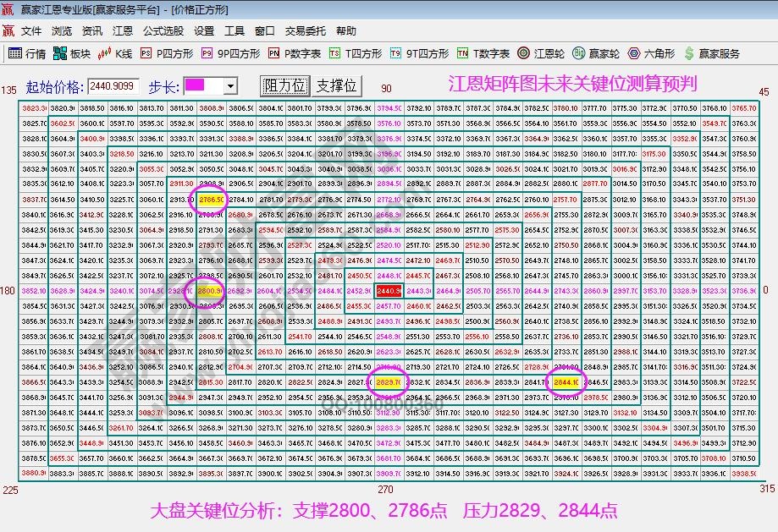Toggle 支撑位 support level display

pyautogui.click(x=334, y=85)
